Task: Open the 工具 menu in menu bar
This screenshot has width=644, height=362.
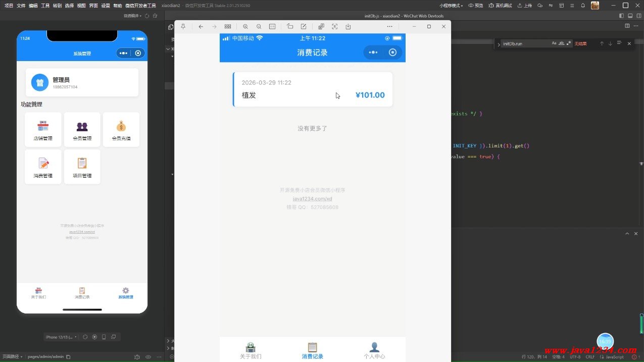Action: click(45, 6)
